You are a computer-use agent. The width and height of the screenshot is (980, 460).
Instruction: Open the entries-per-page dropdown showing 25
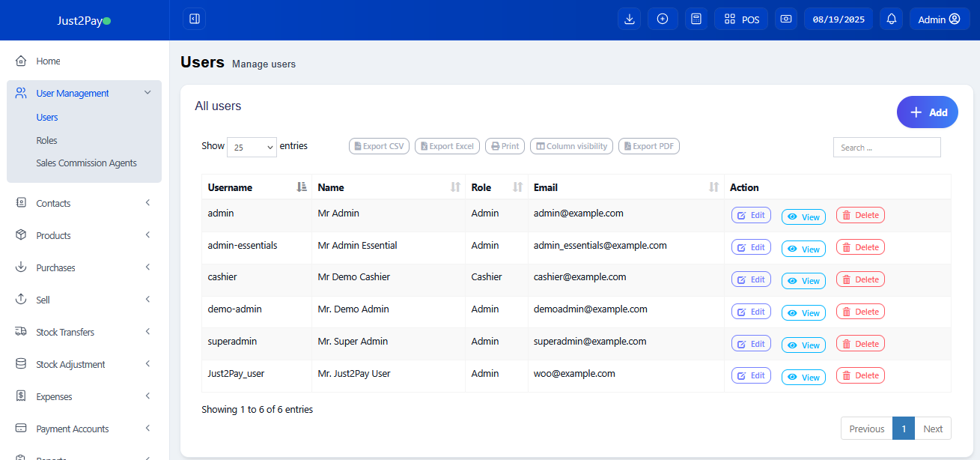pyautogui.click(x=252, y=147)
